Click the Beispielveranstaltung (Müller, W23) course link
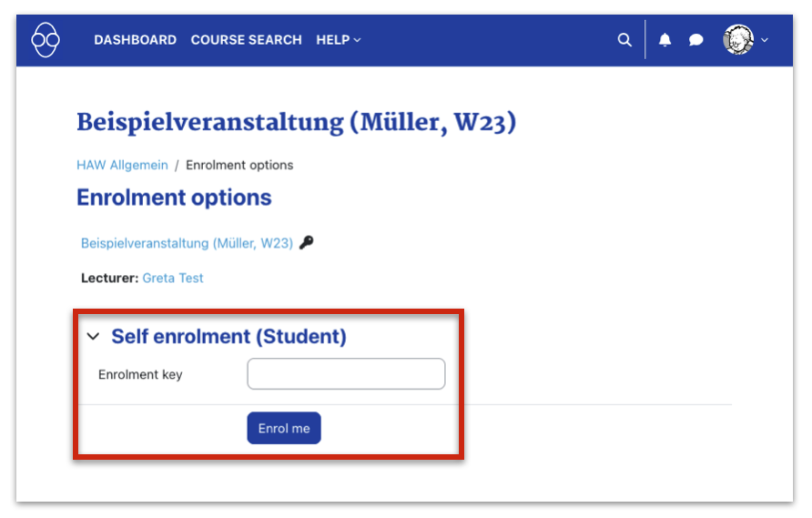This screenshot has height=518, width=812. click(187, 243)
